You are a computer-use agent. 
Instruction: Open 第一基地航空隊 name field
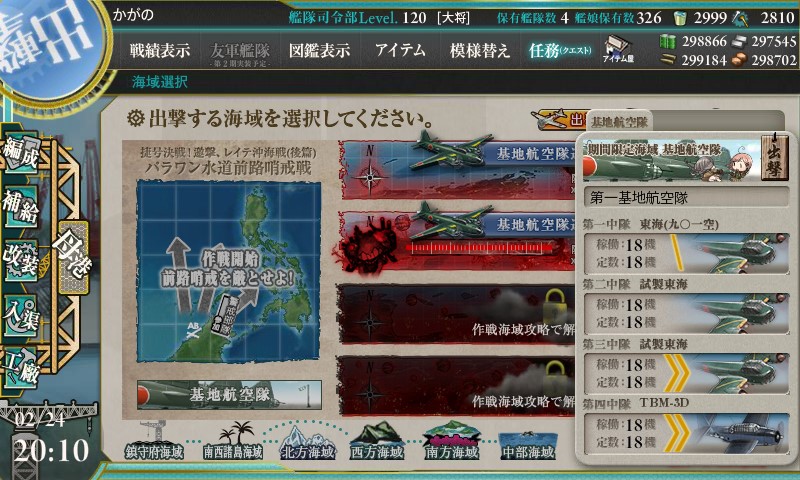pos(686,198)
